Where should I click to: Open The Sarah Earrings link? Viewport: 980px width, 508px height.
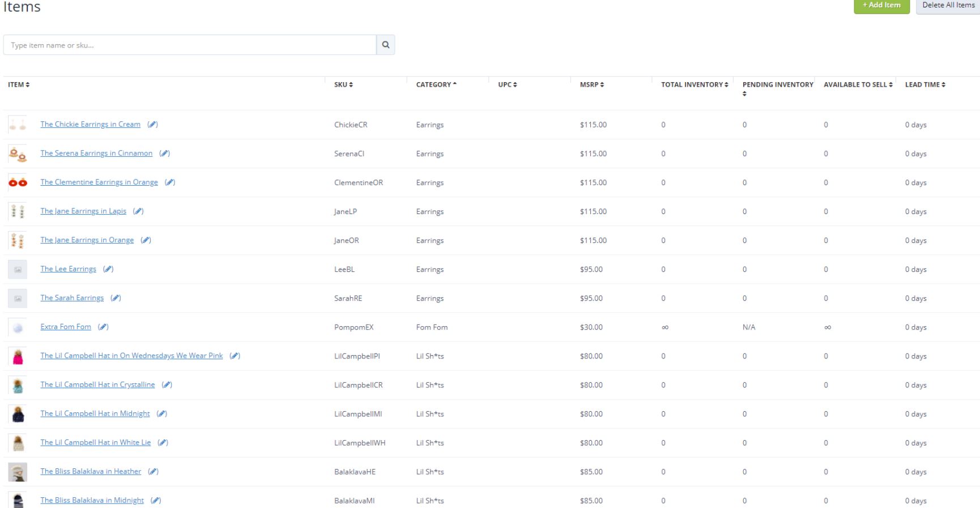point(72,297)
